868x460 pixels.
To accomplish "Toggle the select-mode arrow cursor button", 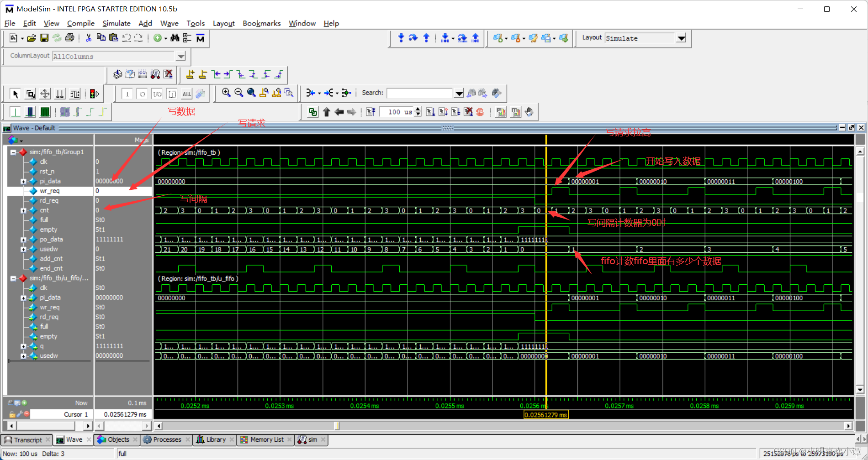I will [15, 93].
